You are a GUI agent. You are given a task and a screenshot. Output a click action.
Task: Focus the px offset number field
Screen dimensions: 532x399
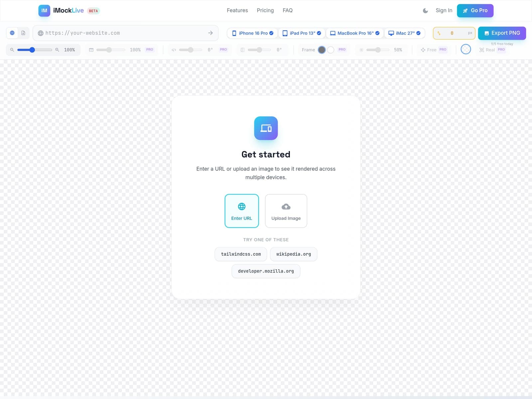pos(454,33)
